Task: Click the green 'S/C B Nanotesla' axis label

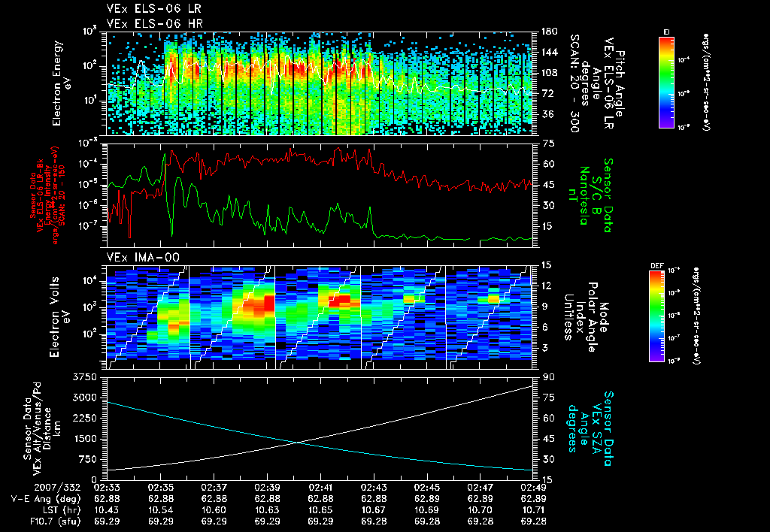Action: pyautogui.click(x=584, y=195)
